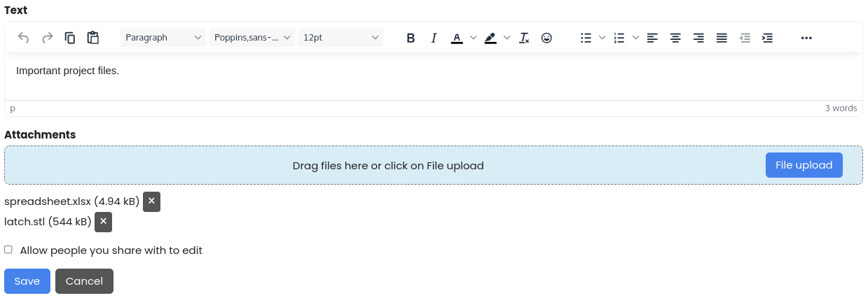The image size is (868, 298).
Task: Click the latch.stl file name
Action: [x=25, y=222]
